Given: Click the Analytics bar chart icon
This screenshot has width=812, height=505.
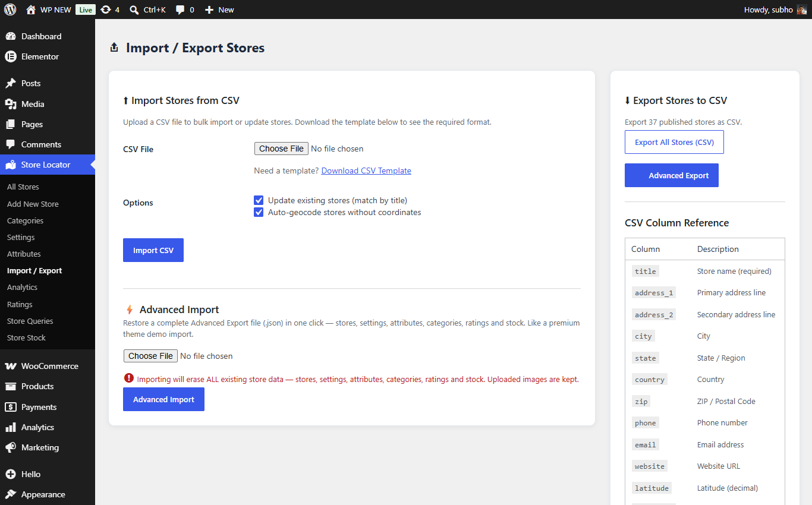Looking at the screenshot, I should tap(11, 427).
